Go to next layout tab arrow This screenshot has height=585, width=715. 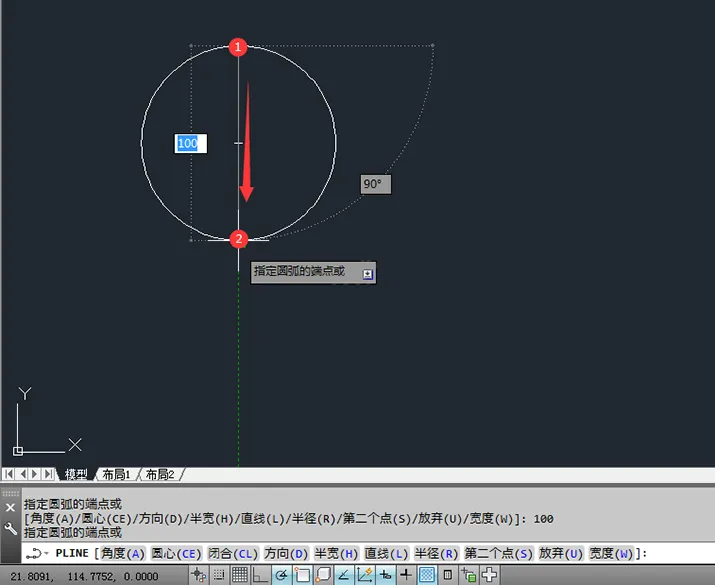35,474
